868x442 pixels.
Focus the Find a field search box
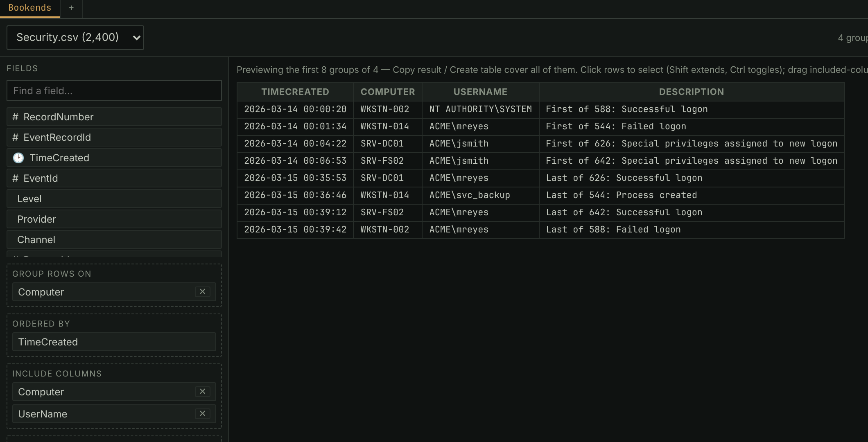[x=114, y=90]
